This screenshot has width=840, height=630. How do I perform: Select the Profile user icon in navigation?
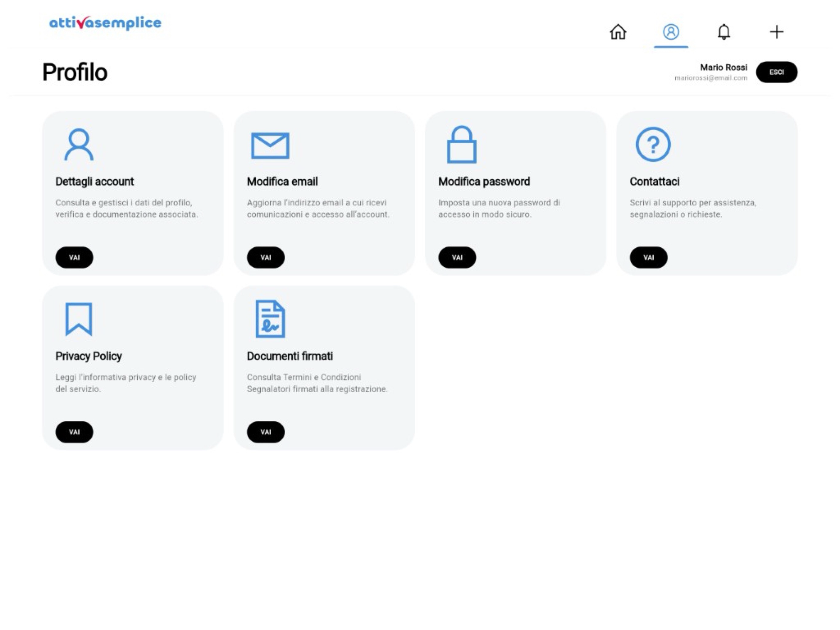click(x=671, y=32)
